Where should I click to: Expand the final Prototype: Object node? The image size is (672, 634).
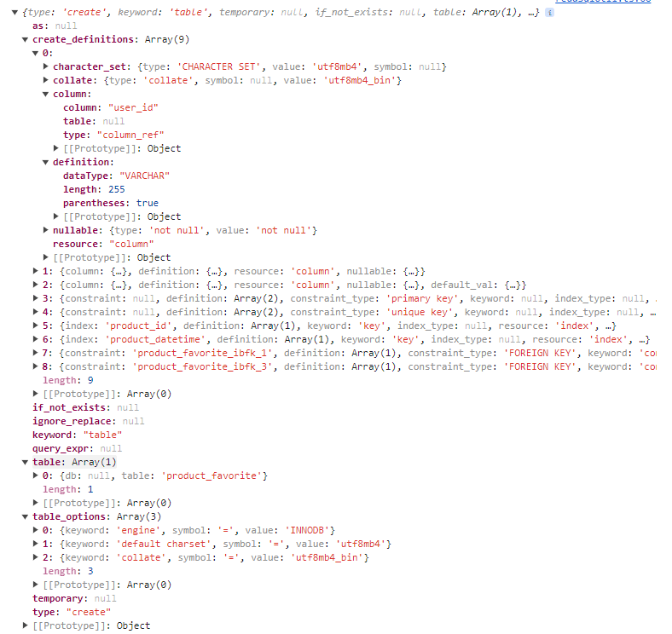coord(26,625)
